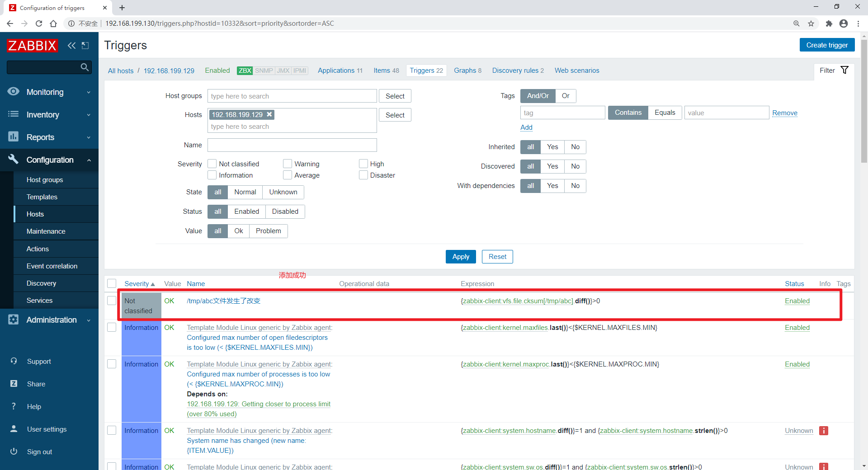Screen dimensions: 868x470
Task: Check the Information severity box
Action: [212, 175]
